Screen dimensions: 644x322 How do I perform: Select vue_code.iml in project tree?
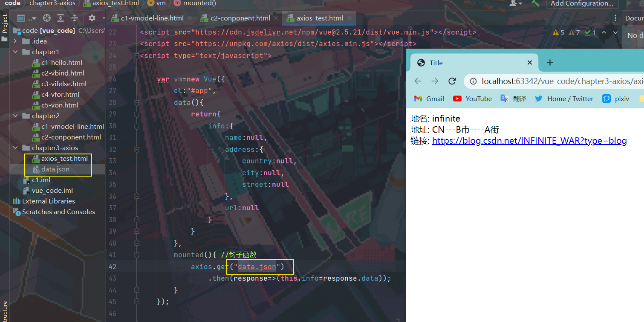[48, 191]
